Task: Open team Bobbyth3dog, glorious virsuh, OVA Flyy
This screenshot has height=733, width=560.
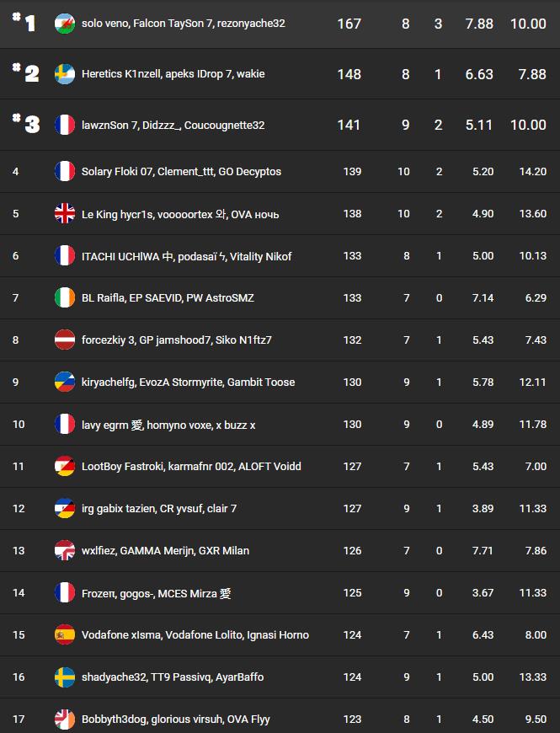Action: (x=175, y=720)
